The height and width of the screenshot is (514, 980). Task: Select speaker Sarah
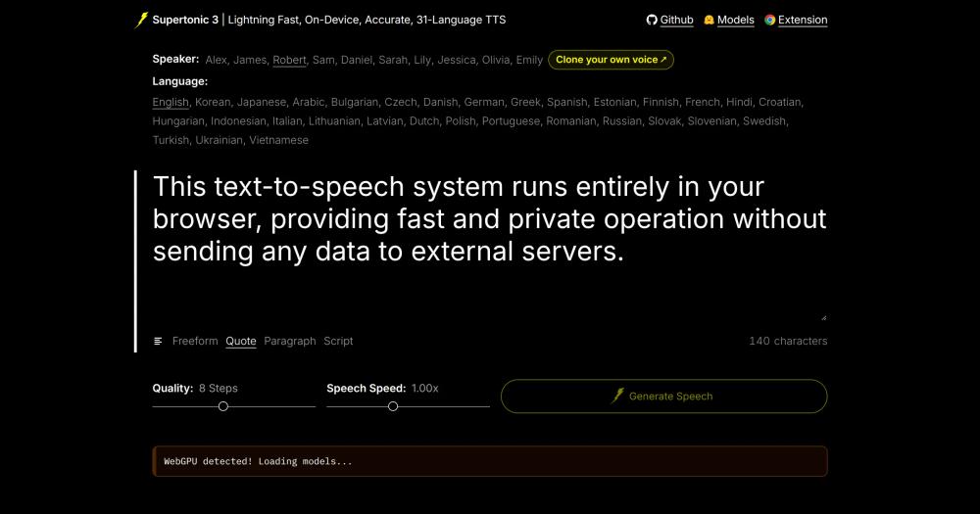click(393, 60)
